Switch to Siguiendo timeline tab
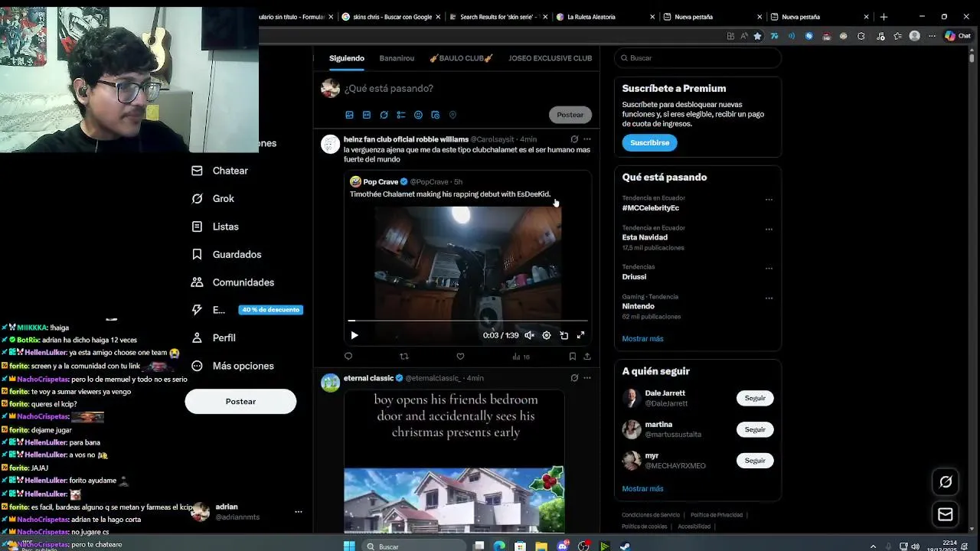 point(347,58)
